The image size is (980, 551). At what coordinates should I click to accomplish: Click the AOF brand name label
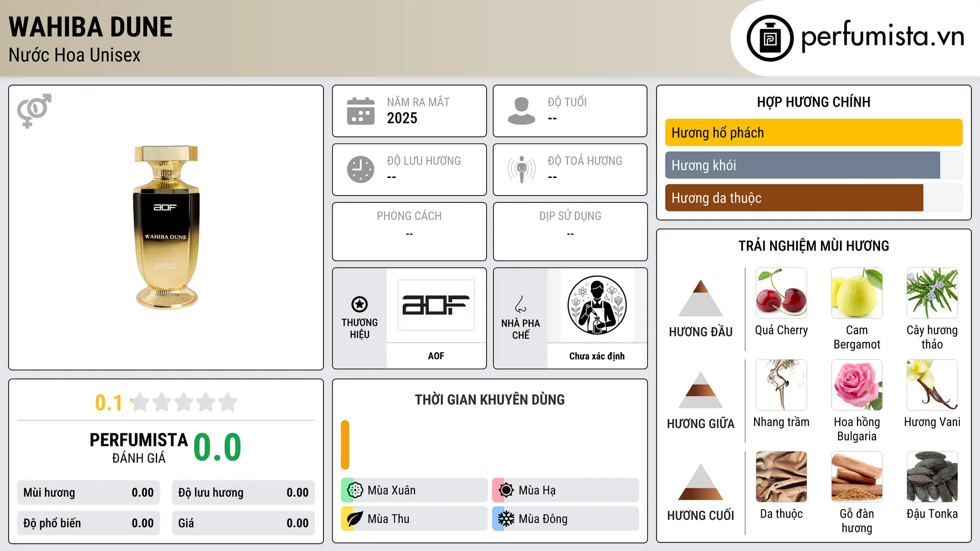pos(436,356)
